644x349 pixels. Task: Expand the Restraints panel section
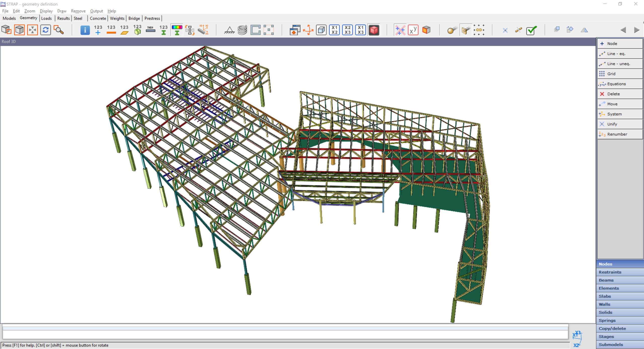[x=620, y=272]
